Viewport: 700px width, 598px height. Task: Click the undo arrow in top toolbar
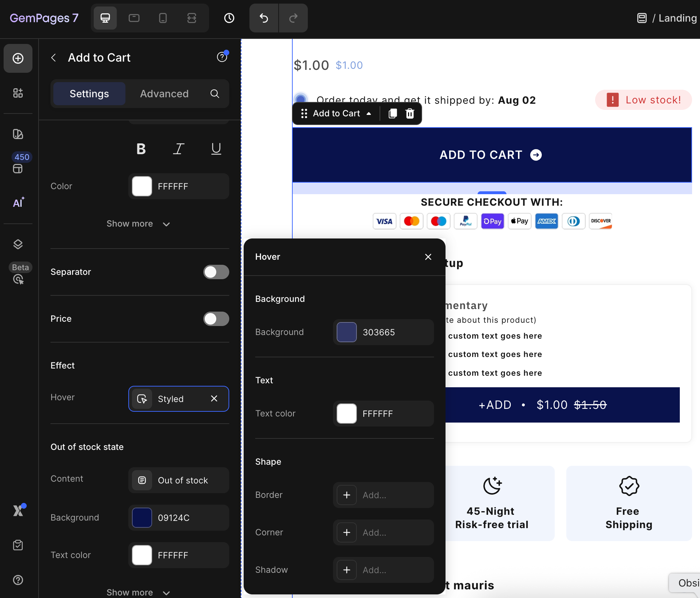[264, 18]
